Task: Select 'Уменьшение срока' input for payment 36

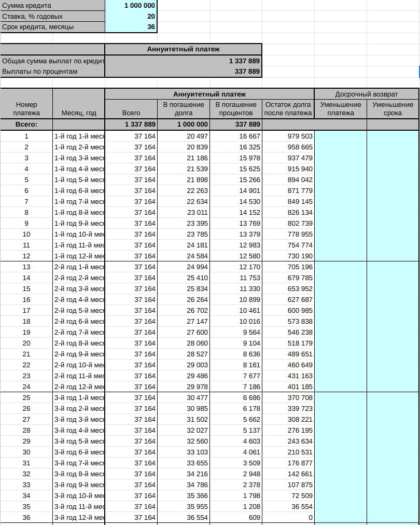Action: point(393,517)
